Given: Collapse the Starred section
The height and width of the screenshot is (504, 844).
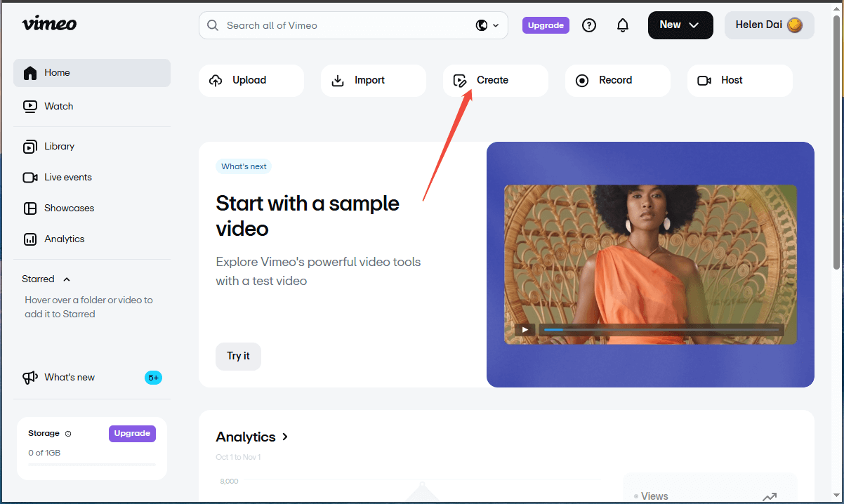Looking at the screenshot, I should [x=67, y=279].
